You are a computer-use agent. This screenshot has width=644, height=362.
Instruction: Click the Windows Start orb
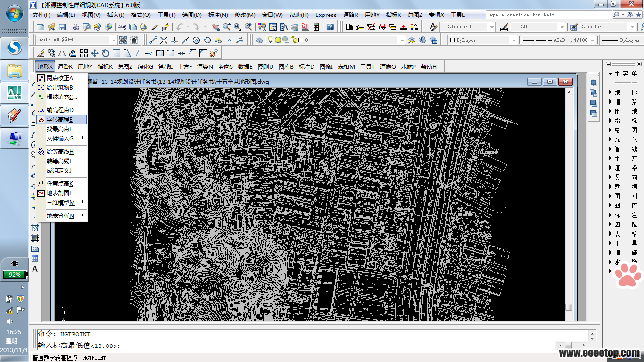coord(15,14)
